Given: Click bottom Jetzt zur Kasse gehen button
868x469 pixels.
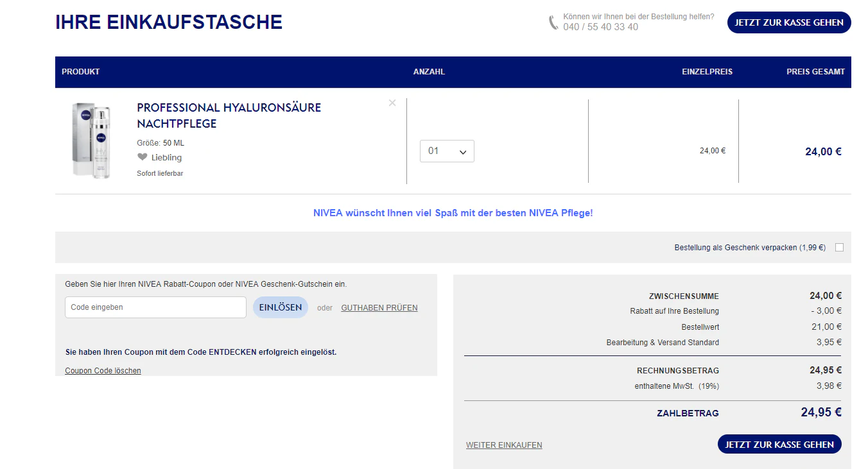Looking at the screenshot, I should [x=779, y=444].
